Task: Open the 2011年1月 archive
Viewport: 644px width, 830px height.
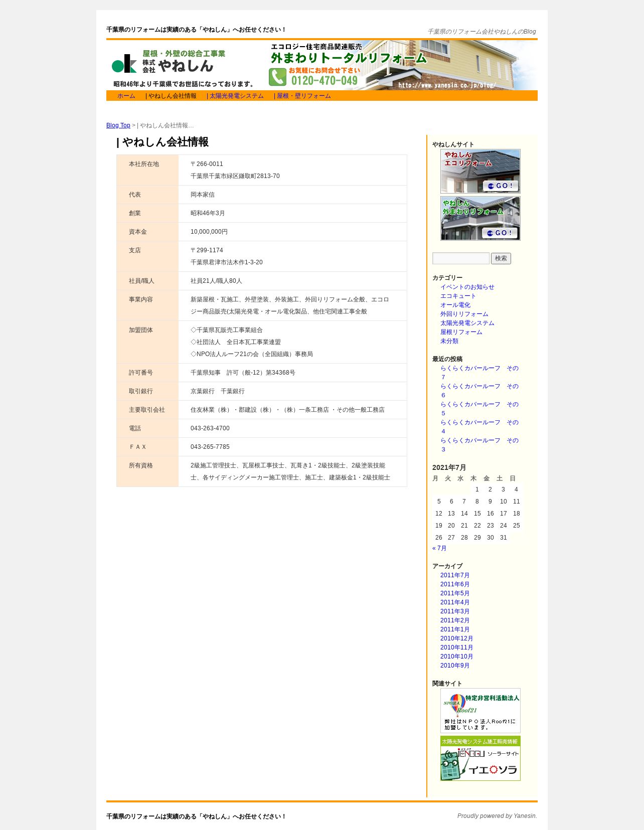Action: pyautogui.click(x=455, y=629)
